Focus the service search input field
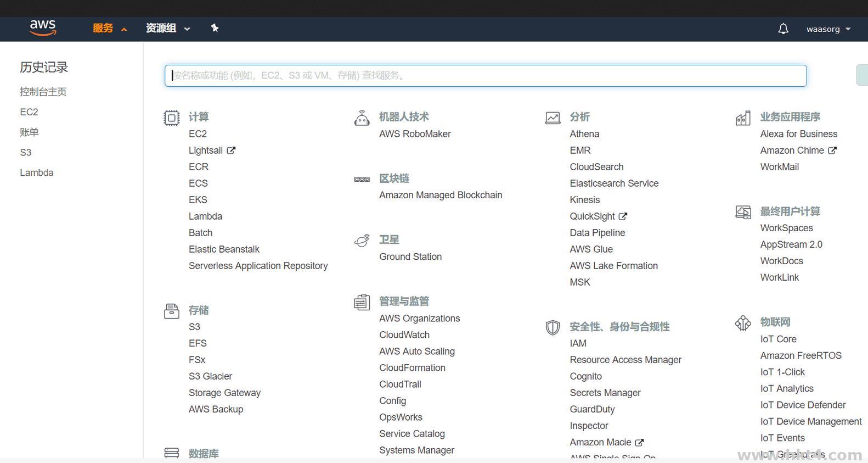This screenshot has width=868, height=463. coord(485,76)
